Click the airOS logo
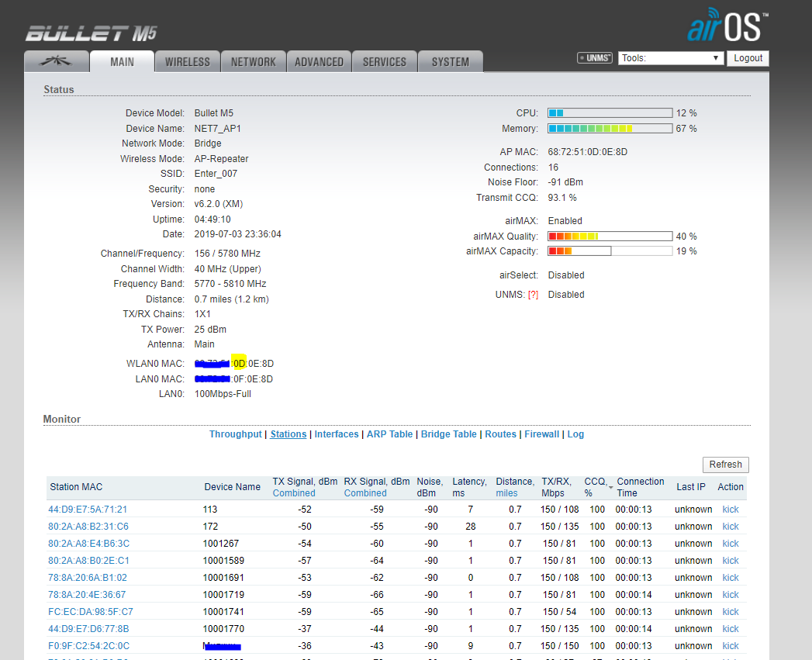 pos(727,27)
